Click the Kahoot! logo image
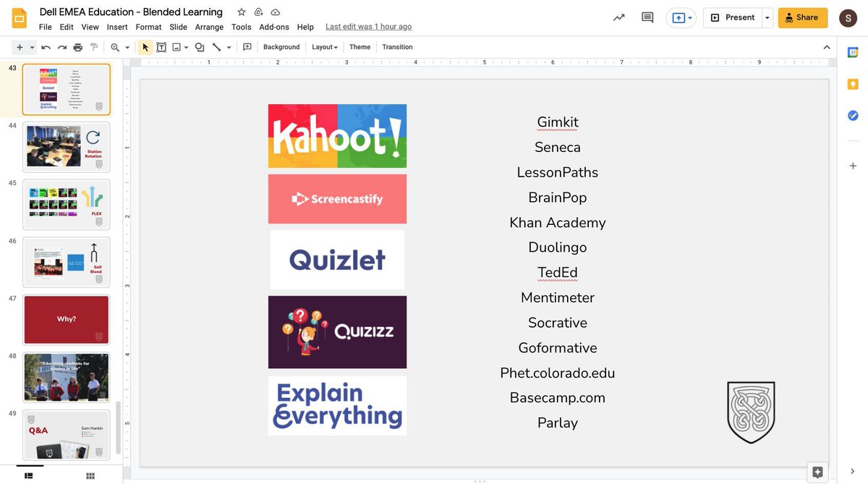The height and width of the screenshot is (484, 868). 337,136
